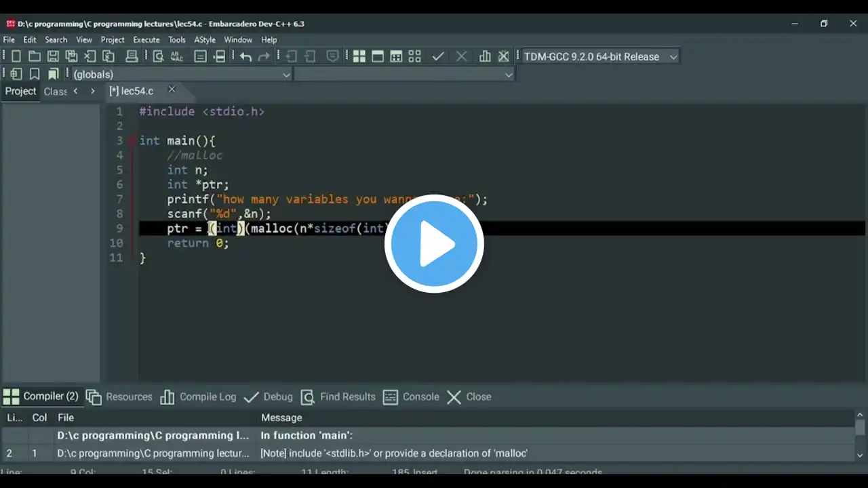Click the Debug checkmark toolbar icon
Screen dimensions: 868x488
[438, 56]
